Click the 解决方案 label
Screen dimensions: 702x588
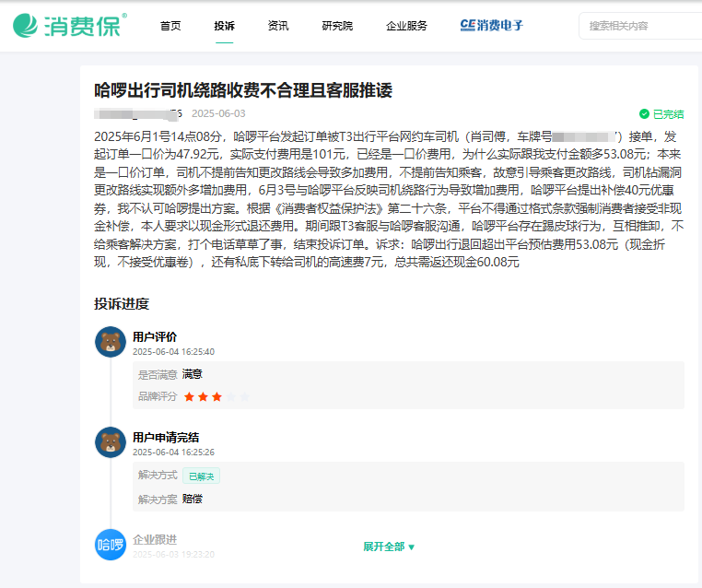tap(158, 500)
